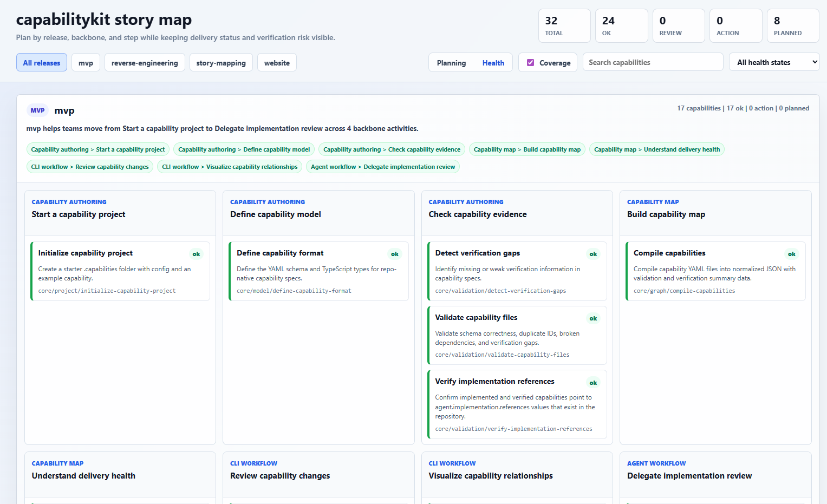Click the 8 Planned stat card
Viewport: 827px width, 504px height.
pos(793,25)
